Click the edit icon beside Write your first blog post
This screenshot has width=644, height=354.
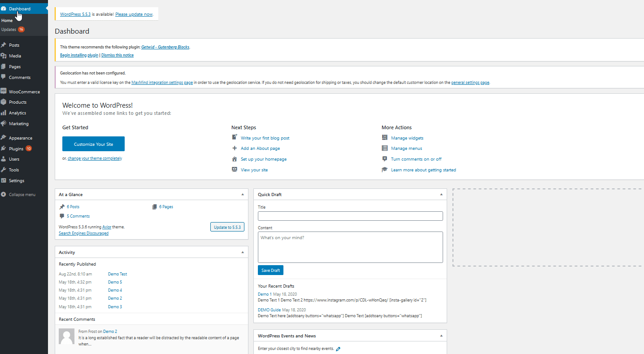coord(235,137)
